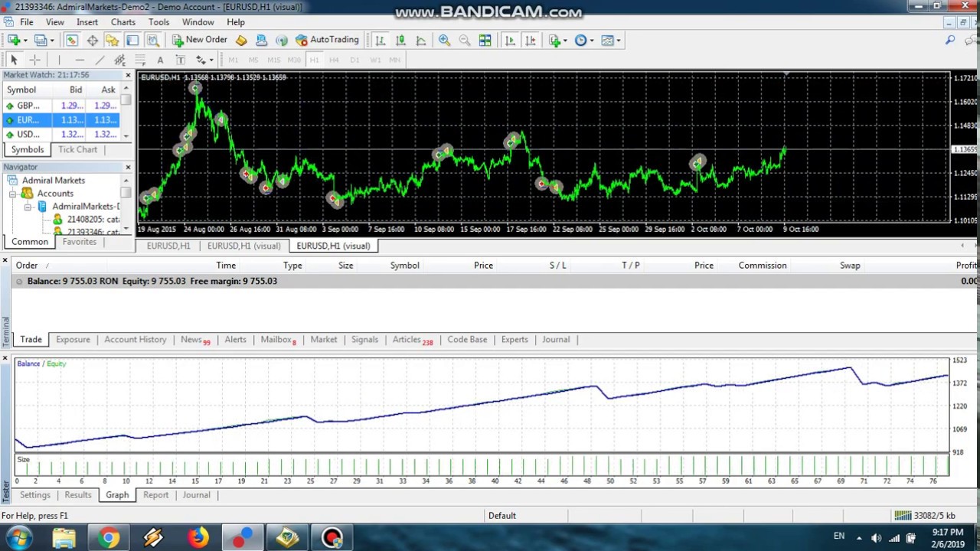Toggle the Auto Scroll chart icon
This screenshot has height=551, width=980.
click(510, 40)
